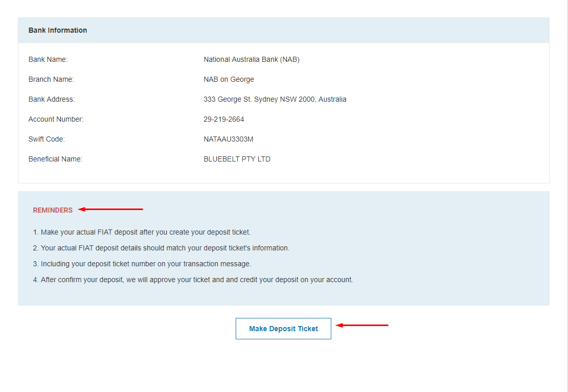568x392 pixels.
Task: Click the Swift Code label
Action: coord(47,139)
